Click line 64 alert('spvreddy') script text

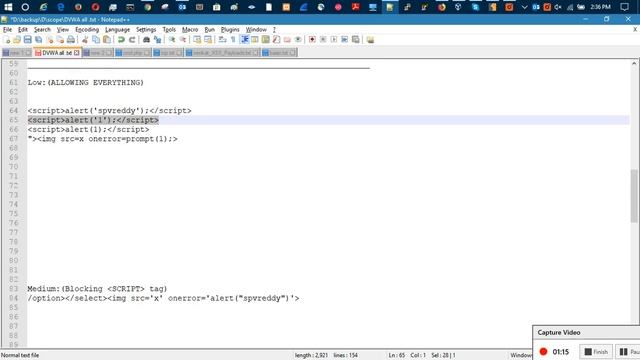pyautogui.click(x=109, y=111)
